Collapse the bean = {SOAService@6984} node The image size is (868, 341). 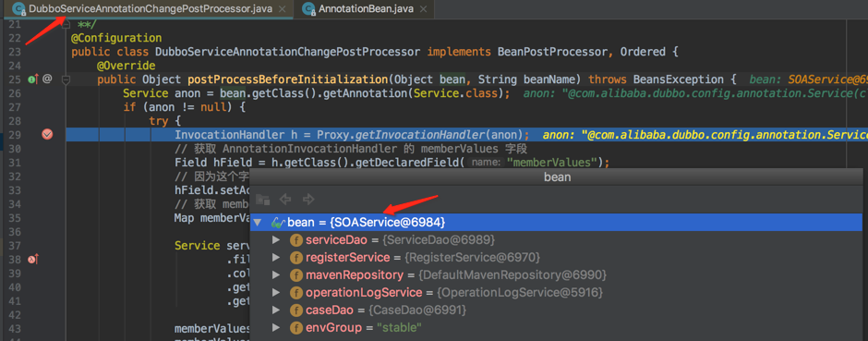[x=258, y=223]
